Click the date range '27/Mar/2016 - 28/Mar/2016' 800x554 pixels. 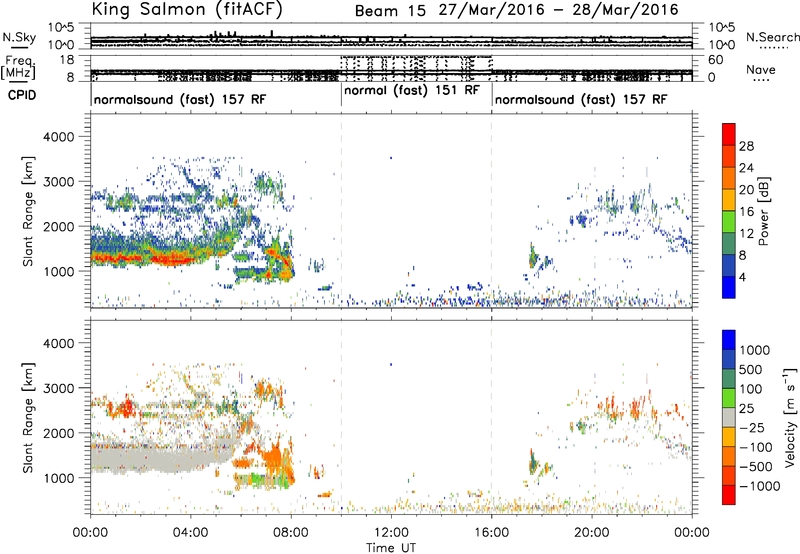point(558,10)
